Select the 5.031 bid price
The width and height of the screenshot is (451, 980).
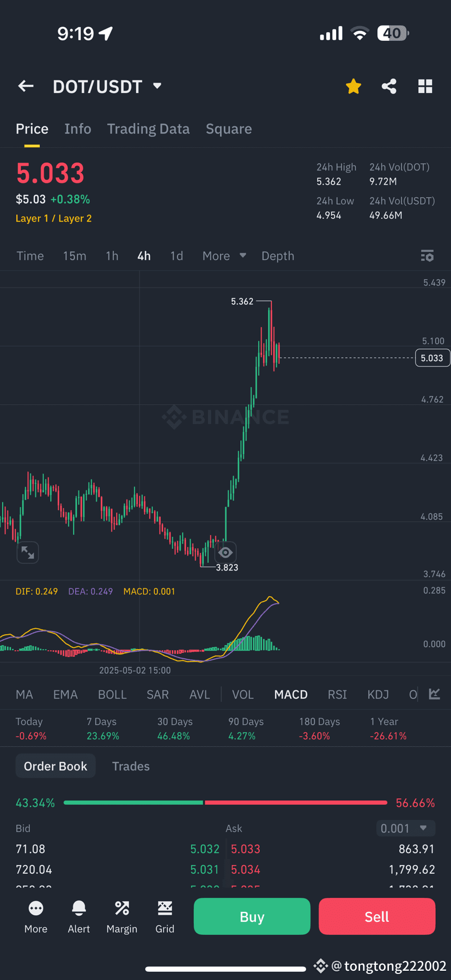204,869
